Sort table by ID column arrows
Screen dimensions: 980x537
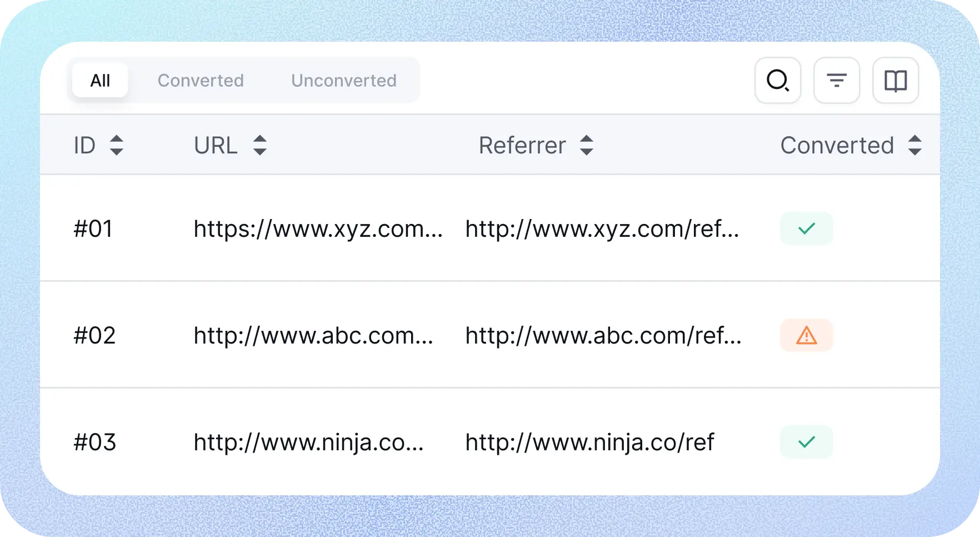[116, 145]
